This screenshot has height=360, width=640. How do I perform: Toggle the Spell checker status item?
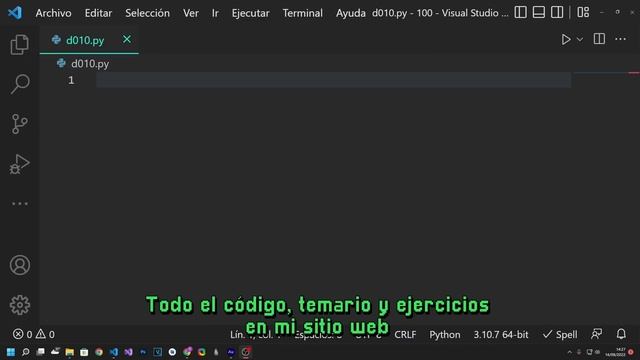[560, 335]
